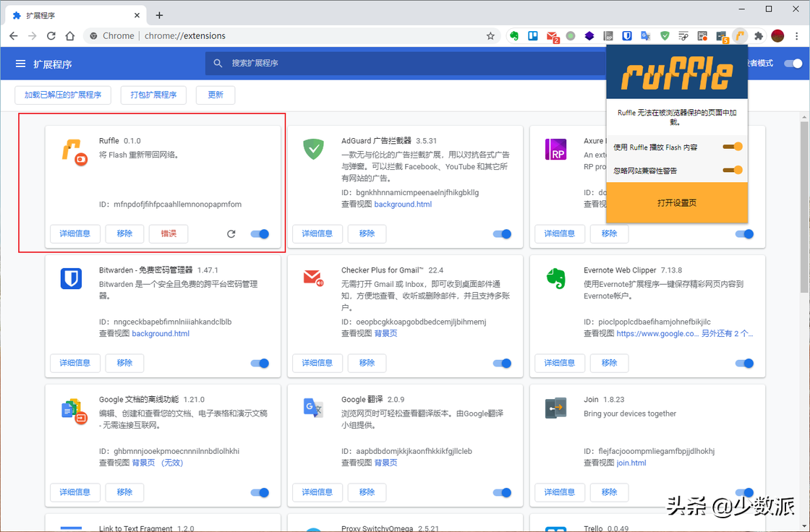Enable the Ruffle extension toggle
The width and height of the screenshot is (810, 532).
(260, 233)
